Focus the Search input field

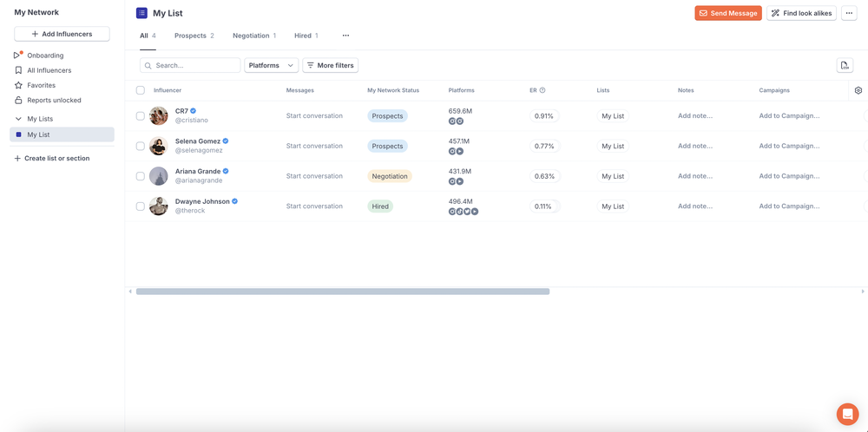tap(190, 65)
